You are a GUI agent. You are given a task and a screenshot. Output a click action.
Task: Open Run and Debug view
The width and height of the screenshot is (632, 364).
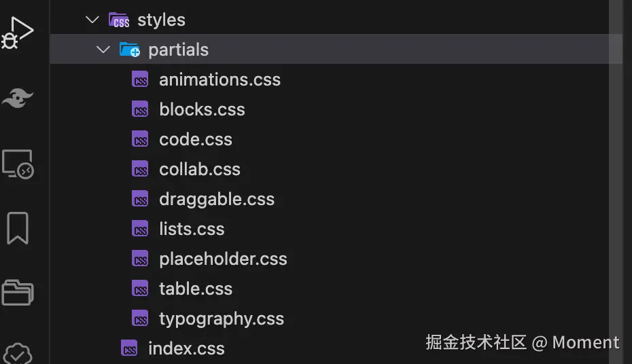(x=18, y=32)
